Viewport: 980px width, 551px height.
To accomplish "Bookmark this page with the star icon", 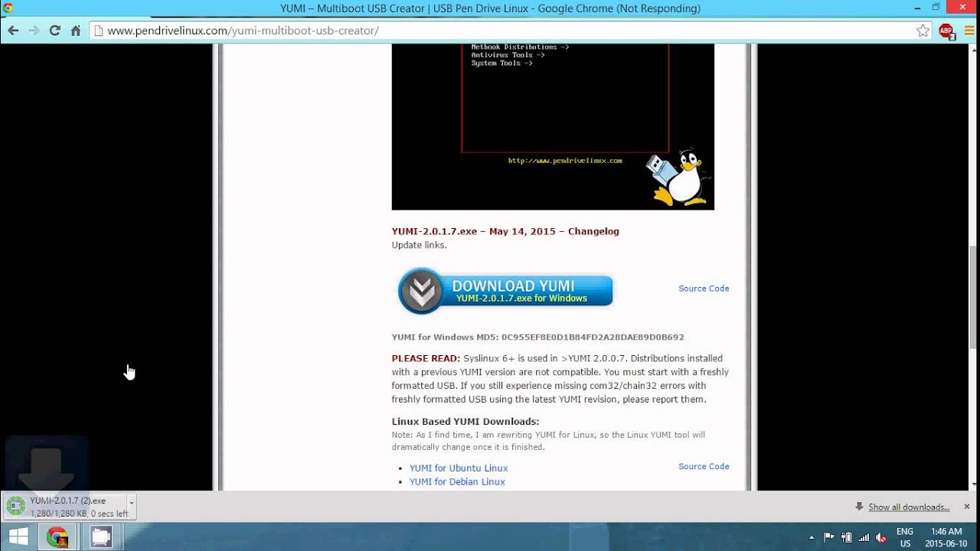I will 923,31.
